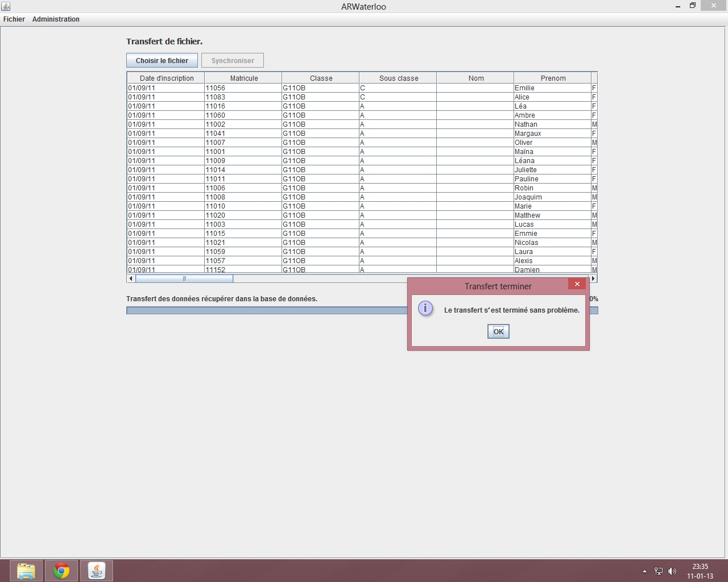Click the Choisir le fichier button

tap(162, 61)
